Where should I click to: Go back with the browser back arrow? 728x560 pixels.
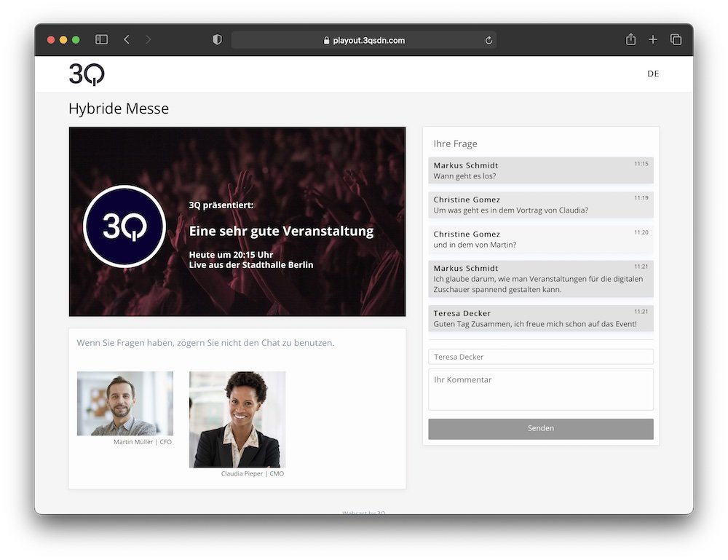[x=127, y=40]
